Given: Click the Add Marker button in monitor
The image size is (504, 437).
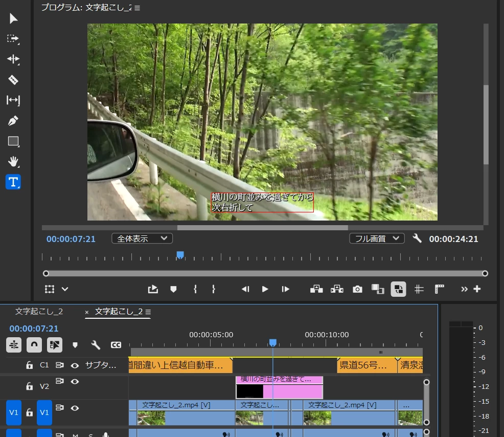Looking at the screenshot, I should (173, 289).
